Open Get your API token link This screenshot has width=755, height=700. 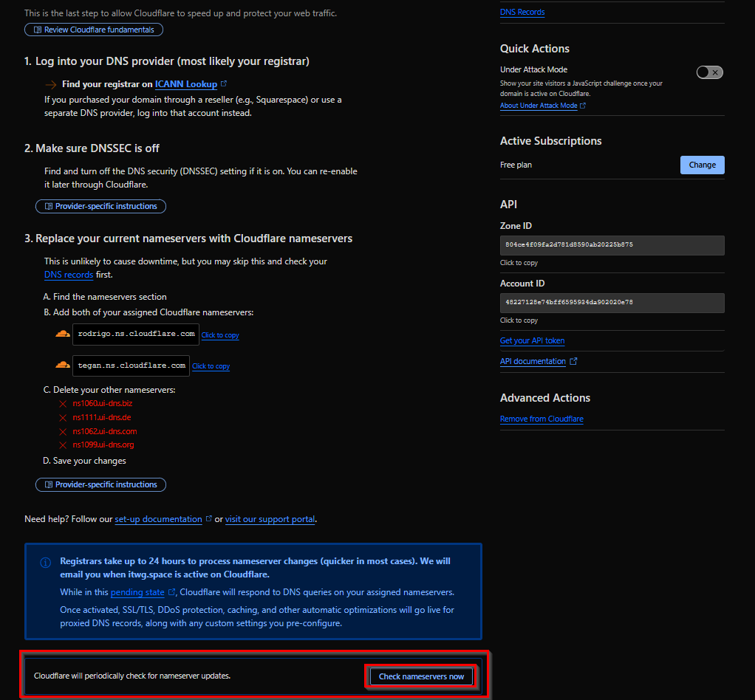click(532, 341)
